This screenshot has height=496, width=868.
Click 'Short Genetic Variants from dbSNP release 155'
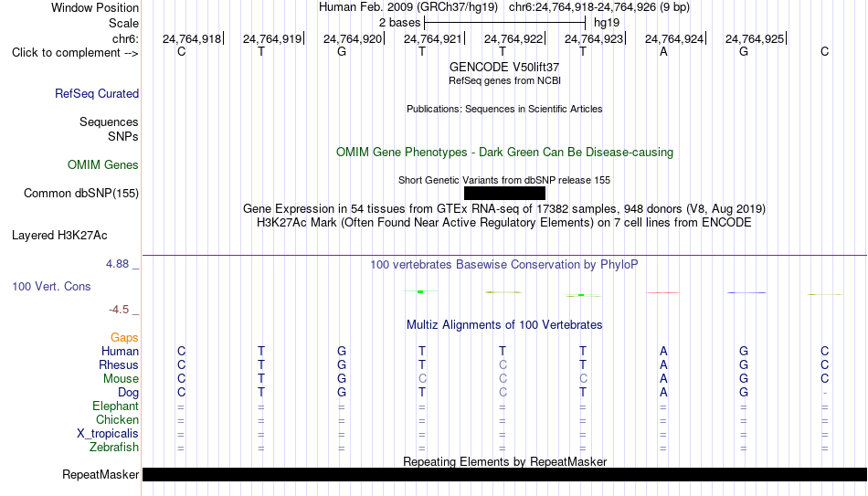[504, 180]
